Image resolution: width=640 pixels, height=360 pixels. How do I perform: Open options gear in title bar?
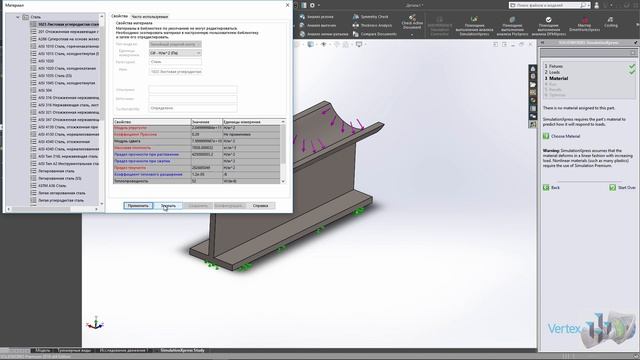tap(312, 5)
